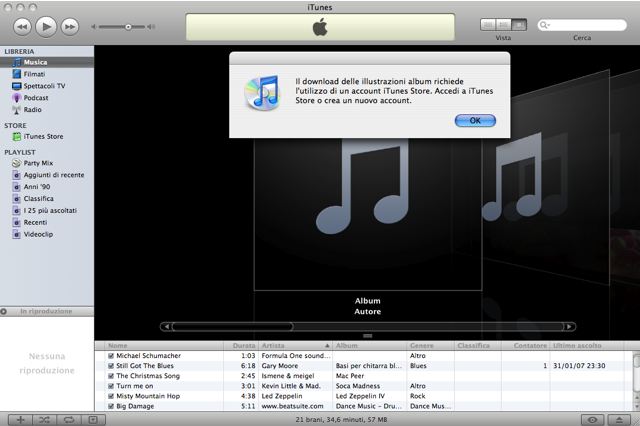640x426 pixels.
Task: Open Podcast in the library
Action: coord(36,98)
